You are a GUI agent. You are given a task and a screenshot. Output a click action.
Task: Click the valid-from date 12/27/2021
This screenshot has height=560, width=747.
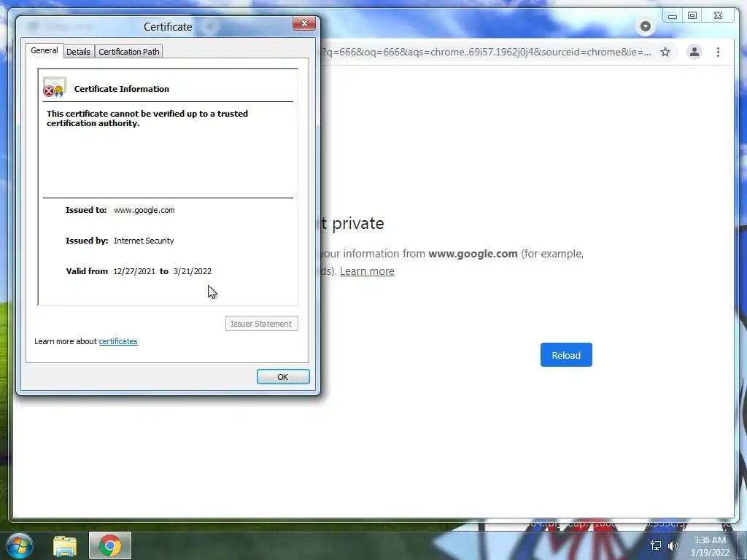[x=134, y=271]
